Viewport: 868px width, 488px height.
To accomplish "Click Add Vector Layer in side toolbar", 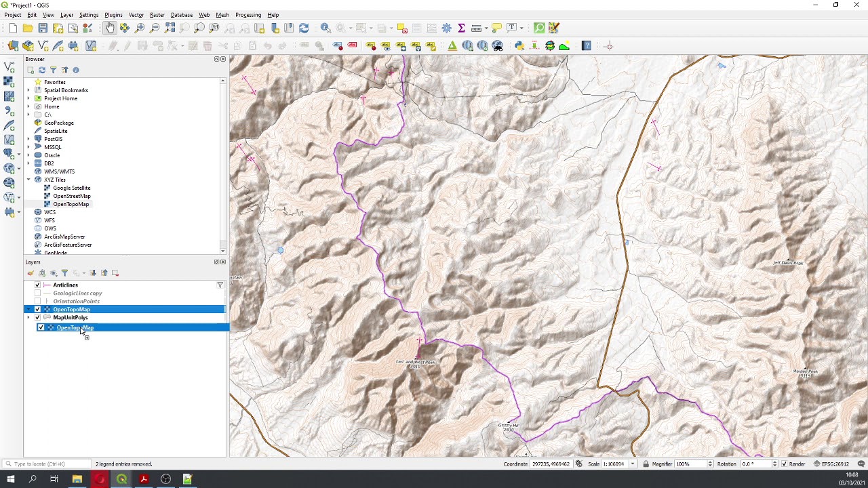I will point(9,66).
